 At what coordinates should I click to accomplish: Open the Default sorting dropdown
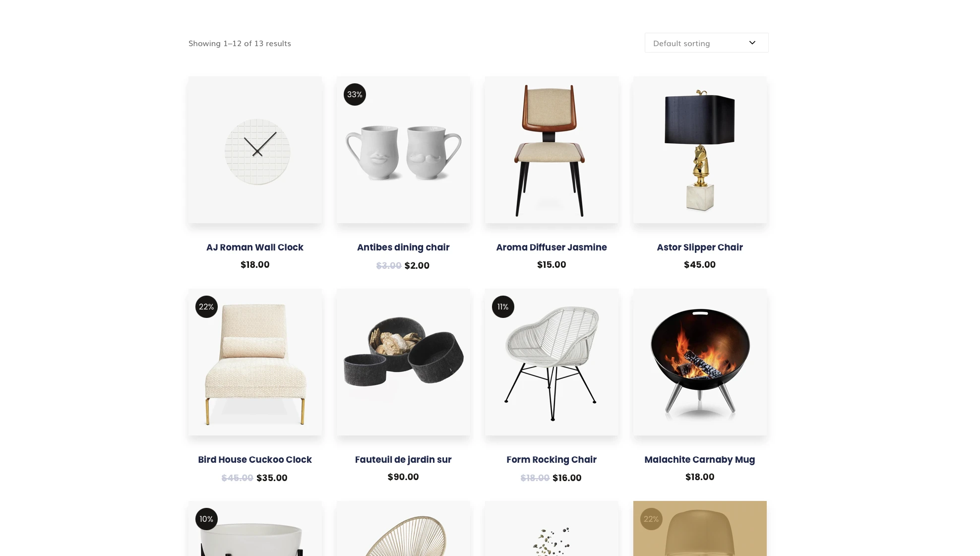click(706, 43)
